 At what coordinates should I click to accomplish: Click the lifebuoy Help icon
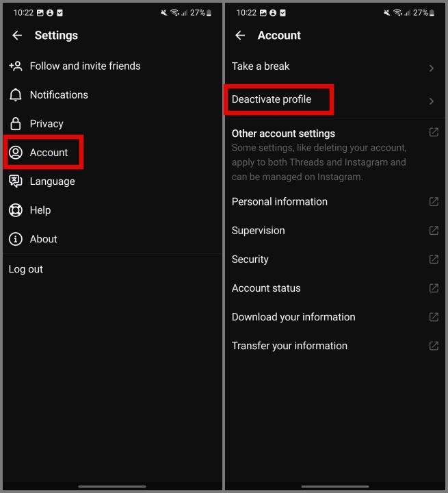point(16,210)
